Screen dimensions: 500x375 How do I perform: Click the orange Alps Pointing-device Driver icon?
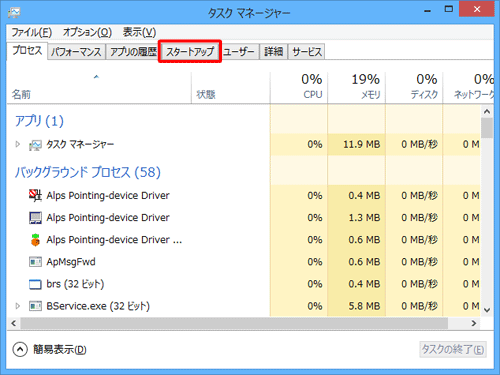coord(35,240)
